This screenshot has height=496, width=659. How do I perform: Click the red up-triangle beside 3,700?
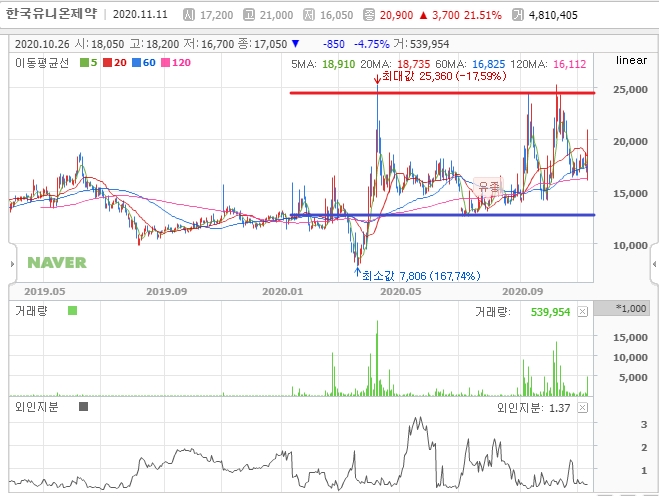[423, 15]
